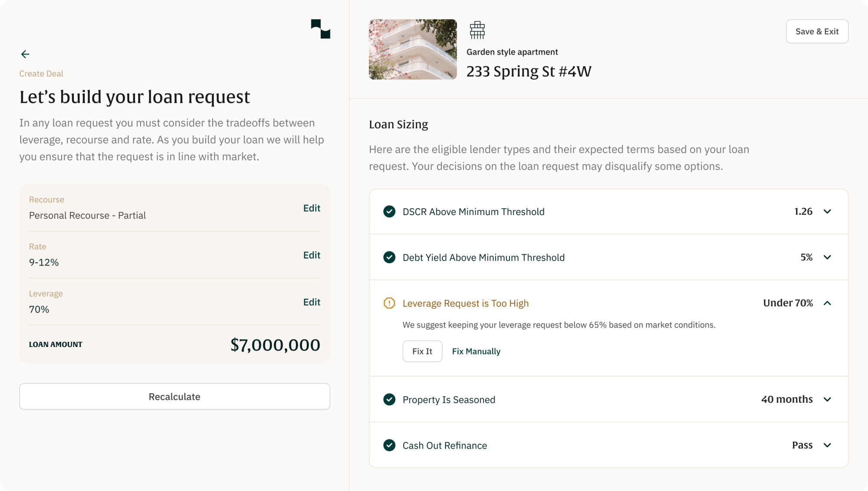Image resolution: width=868 pixels, height=491 pixels.
Task: Click the apartment building type icon
Action: 477,30
